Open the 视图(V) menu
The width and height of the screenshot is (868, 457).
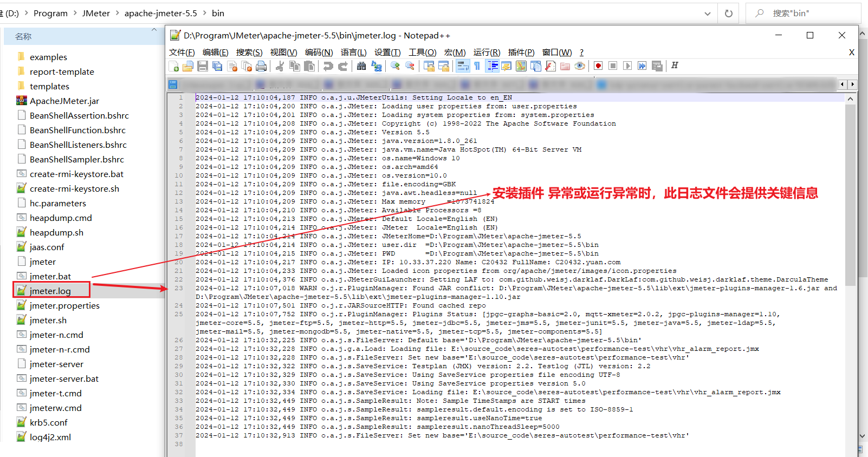point(283,52)
